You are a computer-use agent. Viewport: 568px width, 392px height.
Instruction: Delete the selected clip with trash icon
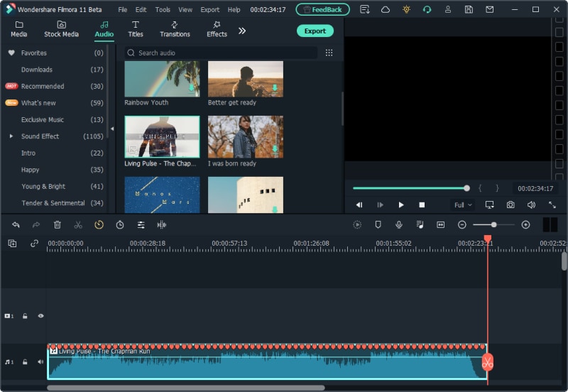[x=58, y=224]
